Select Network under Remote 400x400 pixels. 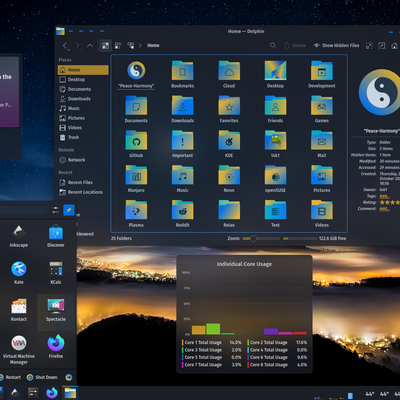click(x=83, y=160)
